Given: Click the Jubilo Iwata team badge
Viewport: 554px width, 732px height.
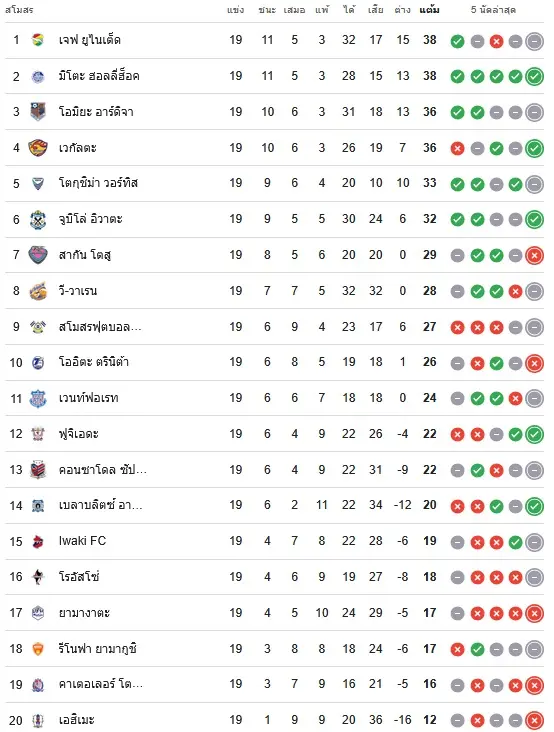Looking at the screenshot, I should 38,220.
